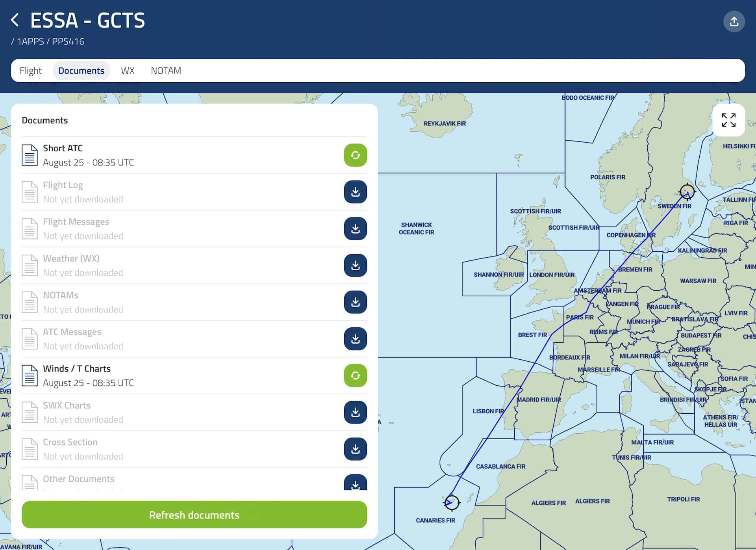Download the Other Documents entry
The height and width of the screenshot is (550, 756).
tap(355, 483)
